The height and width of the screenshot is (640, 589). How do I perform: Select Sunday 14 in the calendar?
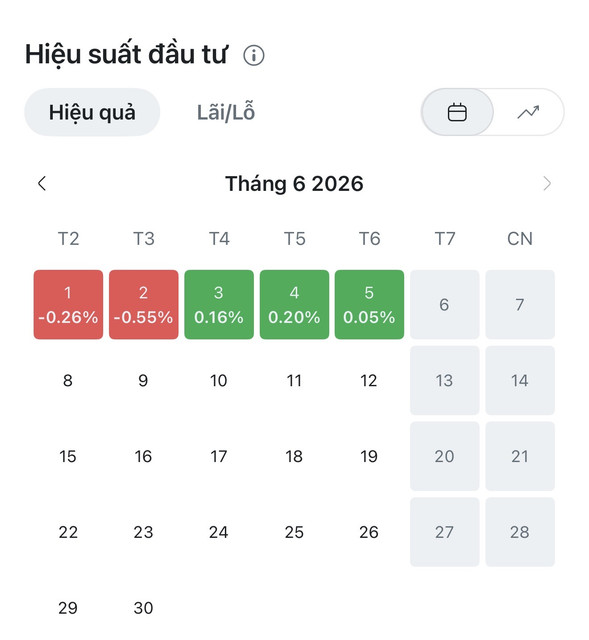click(x=520, y=380)
